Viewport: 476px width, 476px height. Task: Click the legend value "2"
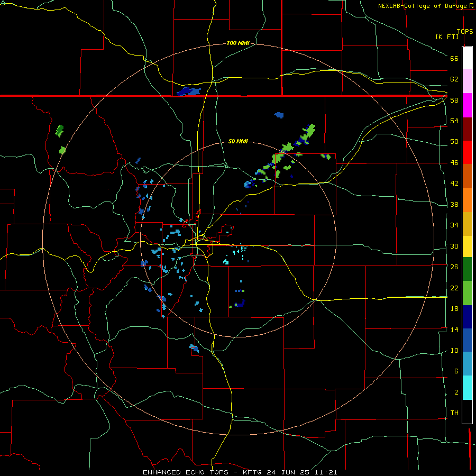coord(456,392)
